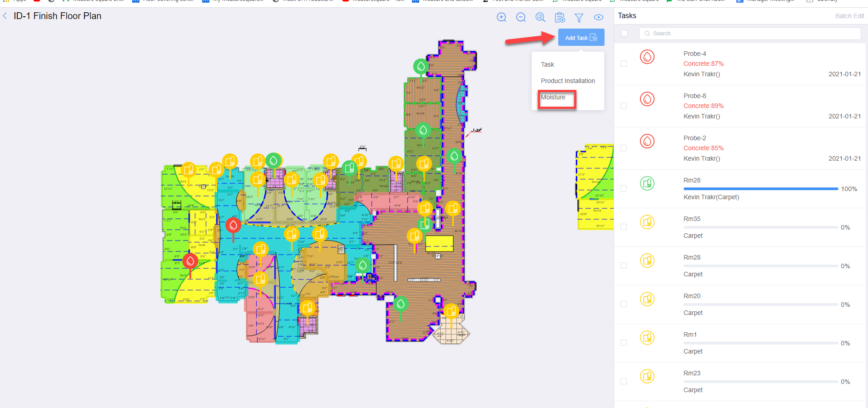Check the Rm20 task checkbox
The width and height of the screenshot is (868, 408).
[x=624, y=304]
